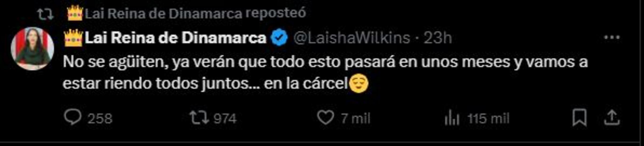
Task: Open the three-dot more options menu
Action: pos(612,37)
